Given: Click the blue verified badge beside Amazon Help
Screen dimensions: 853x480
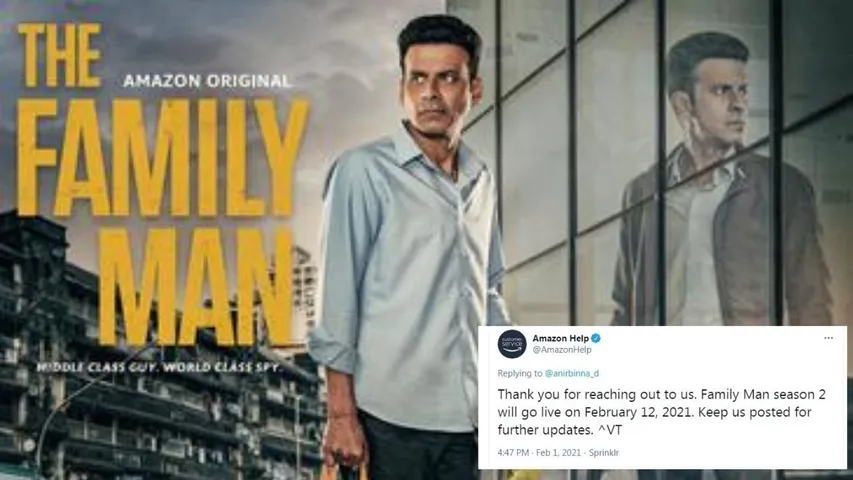Looking at the screenshot, I should tap(596, 339).
